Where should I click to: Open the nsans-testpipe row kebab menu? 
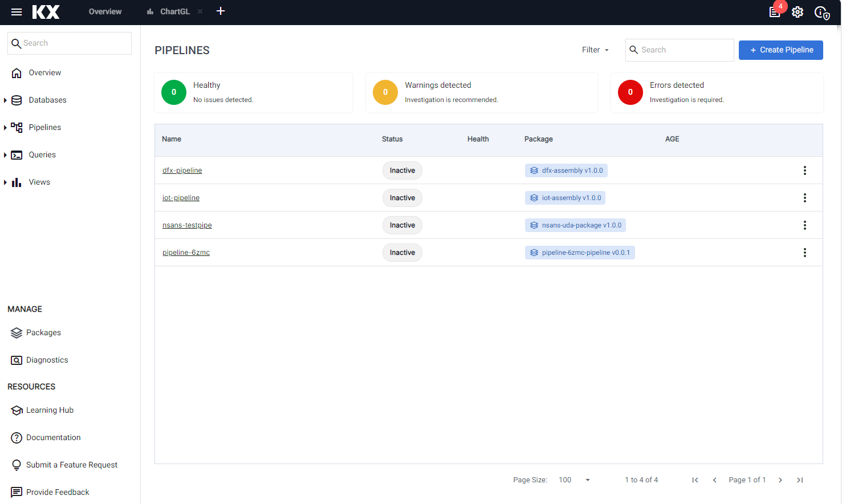pyautogui.click(x=805, y=225)
